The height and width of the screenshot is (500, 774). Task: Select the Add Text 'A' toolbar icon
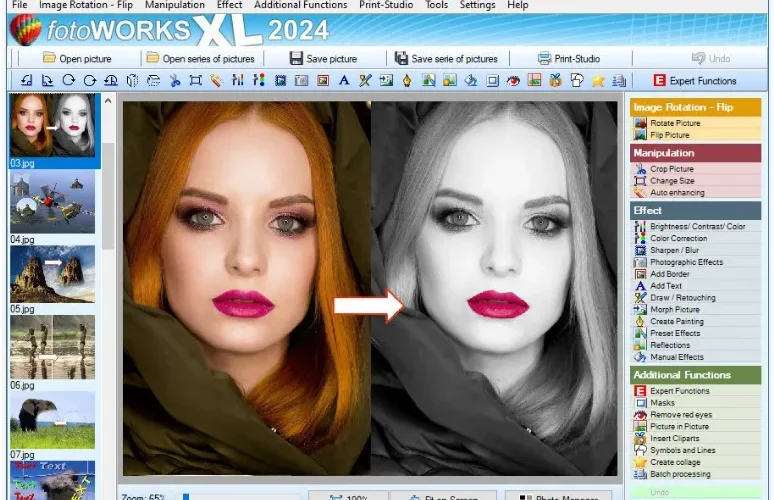[x=344, y=80]
